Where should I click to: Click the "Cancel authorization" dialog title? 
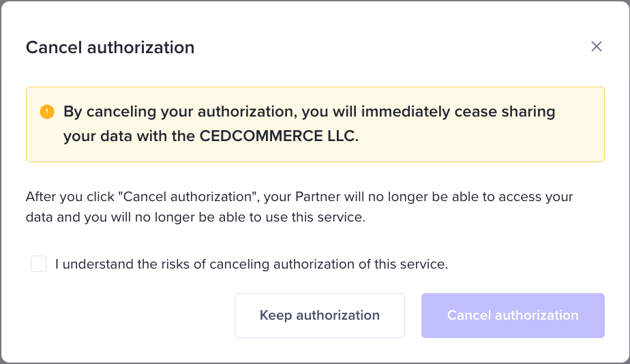pyautogui.click(x=110, y=47)
